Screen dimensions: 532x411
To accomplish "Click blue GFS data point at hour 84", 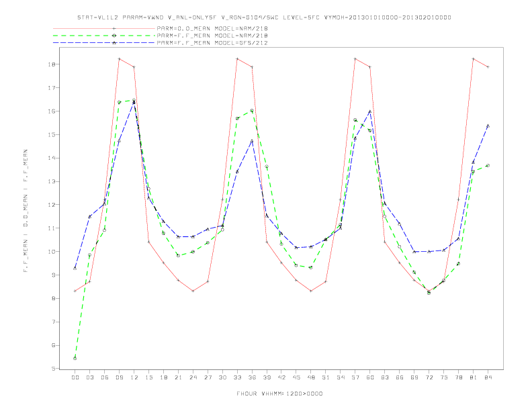I will pos(488,126).
